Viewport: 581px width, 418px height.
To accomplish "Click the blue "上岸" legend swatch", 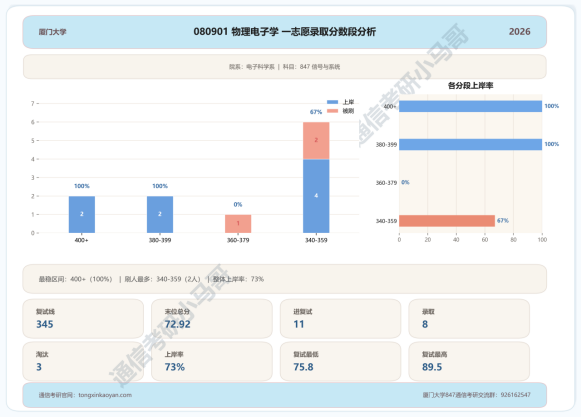I will (x=332, y=102).
